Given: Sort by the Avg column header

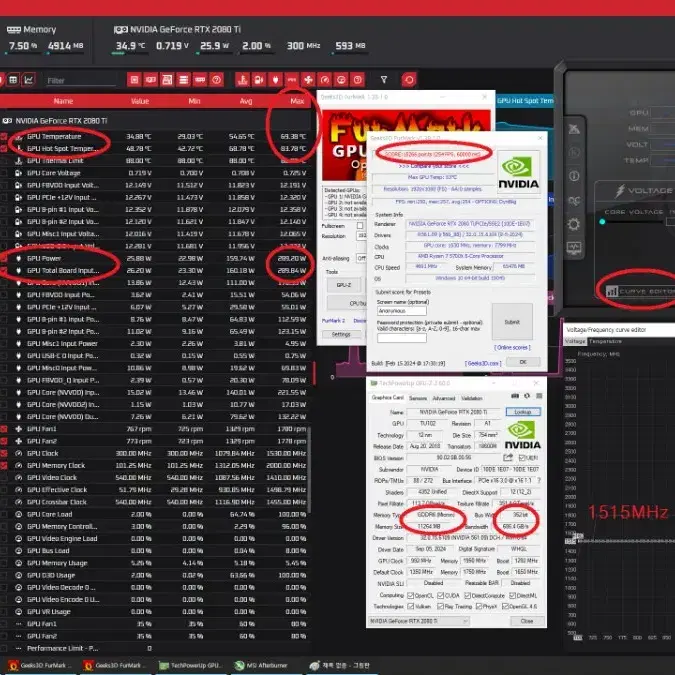Looking at the screenshot, I should 246,101.
